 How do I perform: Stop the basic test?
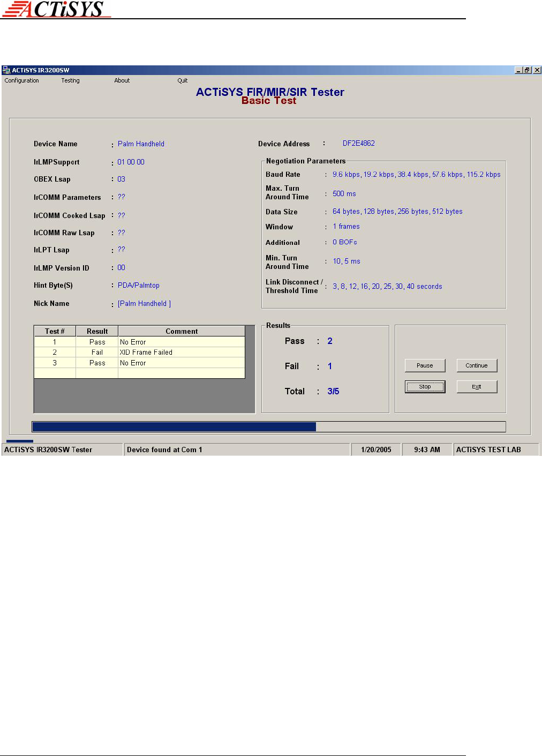tap(425, 387)
